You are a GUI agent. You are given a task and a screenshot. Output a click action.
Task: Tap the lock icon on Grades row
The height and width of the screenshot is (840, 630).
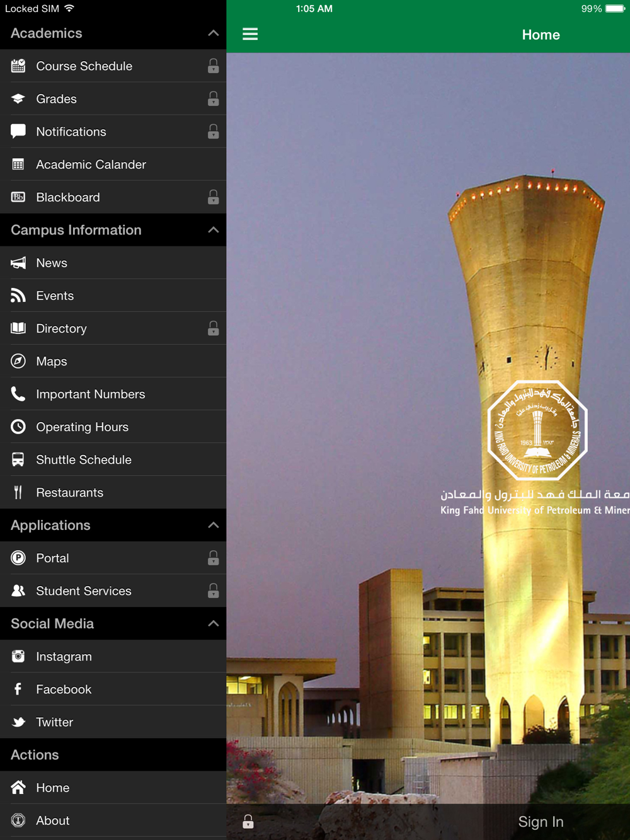point(214,98)
